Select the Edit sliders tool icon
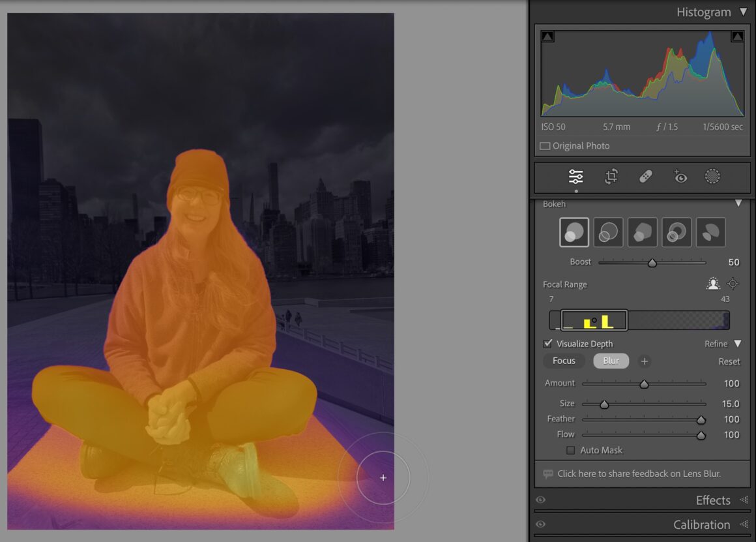Viewport: 756px width, 542px height. tap(575, 177)
